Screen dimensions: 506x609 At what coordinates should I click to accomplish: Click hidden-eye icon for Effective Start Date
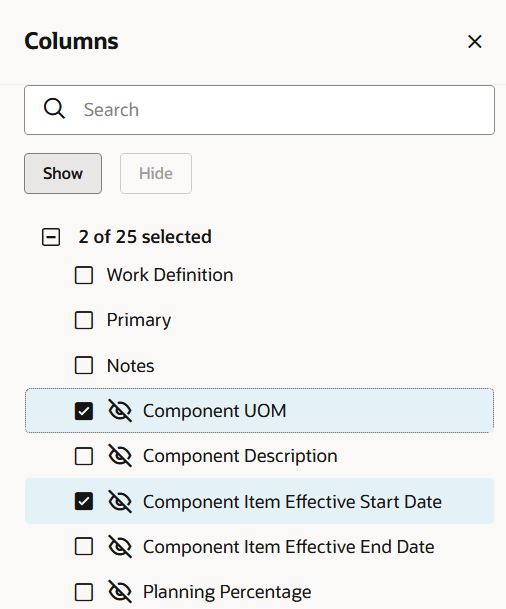coord(120,501)
